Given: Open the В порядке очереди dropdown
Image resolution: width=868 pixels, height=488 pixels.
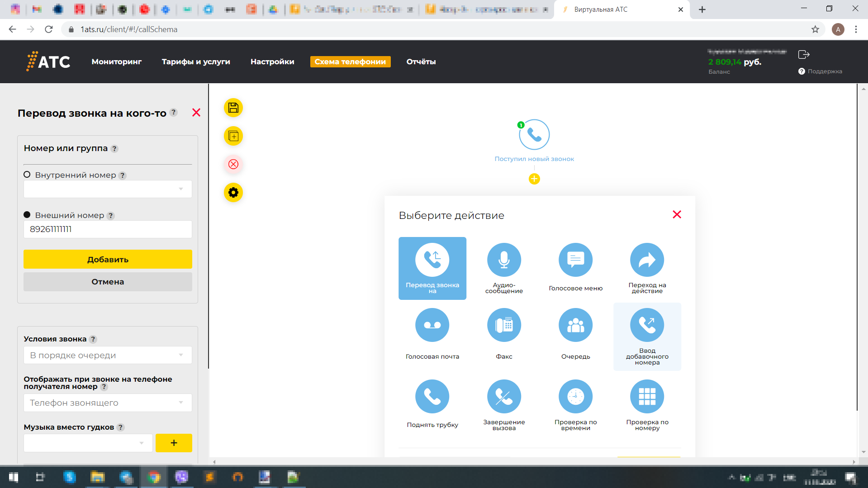Looking at the screenshot, I should point(108,355).
